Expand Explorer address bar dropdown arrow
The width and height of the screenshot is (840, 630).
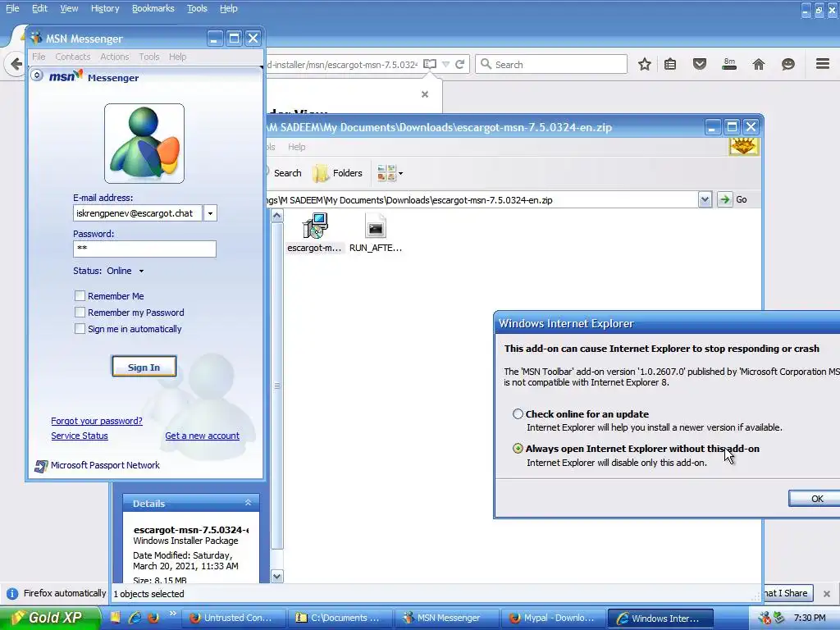(705, 199)
